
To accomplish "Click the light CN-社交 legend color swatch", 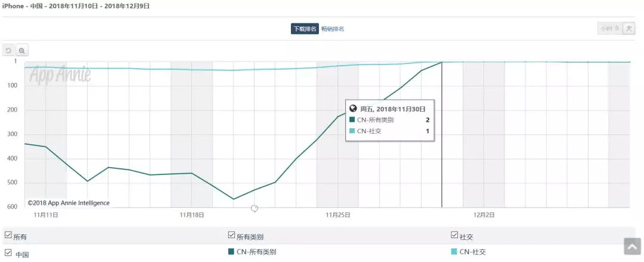I will (x=454, y=252).
